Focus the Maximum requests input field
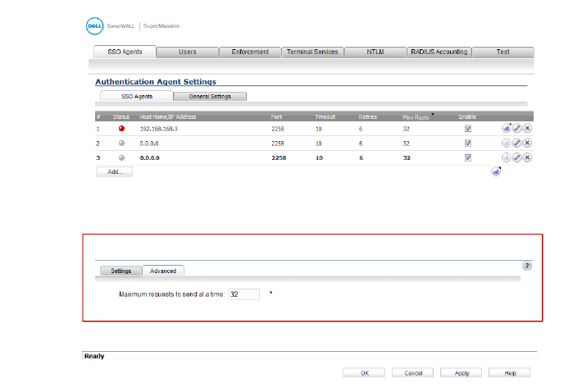Viewport: 573px width, 392px height. (244, 294)
